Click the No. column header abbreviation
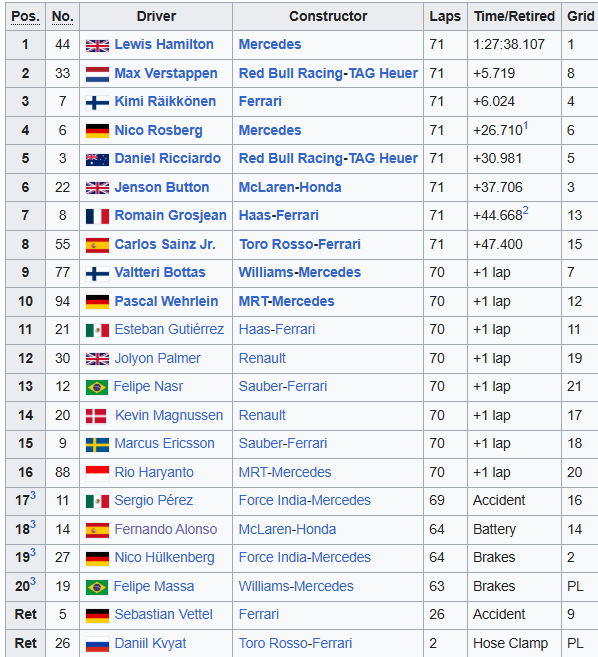This screenshot has width=598, height=657. [62, 16]
